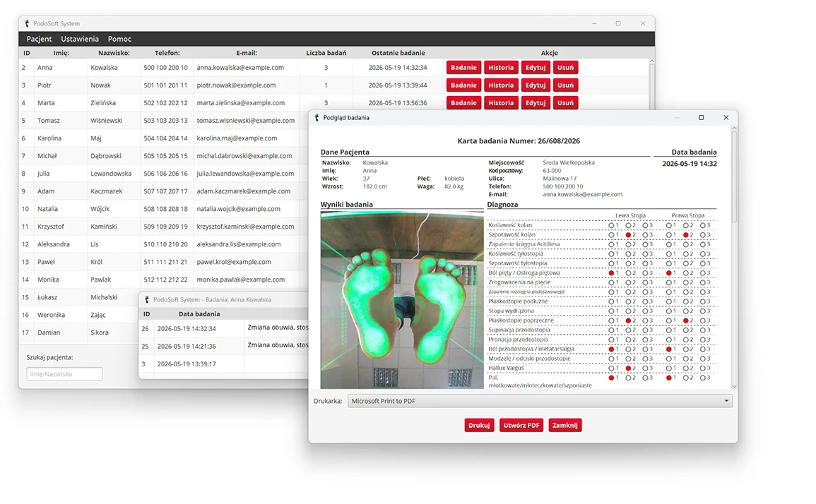Sort by Ostatnie badanie column header
The height and width of the screenshot is (504, 816).
coord(398,53)
